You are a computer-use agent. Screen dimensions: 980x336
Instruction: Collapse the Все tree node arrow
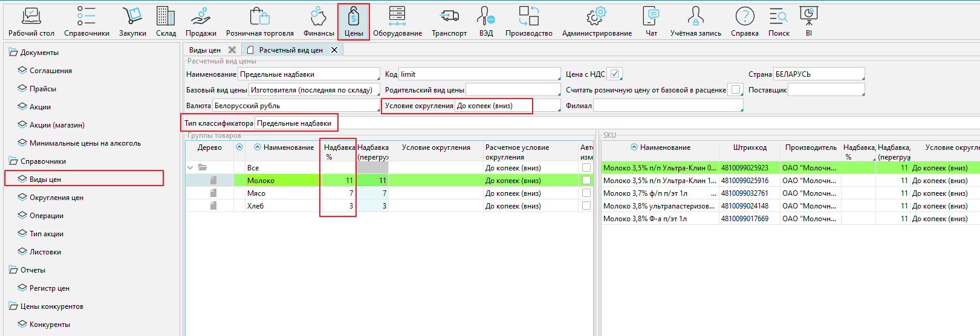coord(190,168)
